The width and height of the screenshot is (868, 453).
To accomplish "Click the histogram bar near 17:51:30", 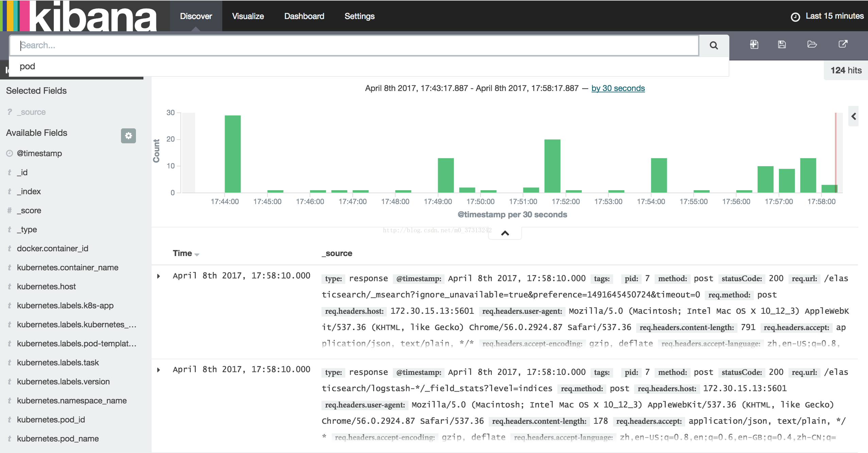I will [x=552, y=166].
